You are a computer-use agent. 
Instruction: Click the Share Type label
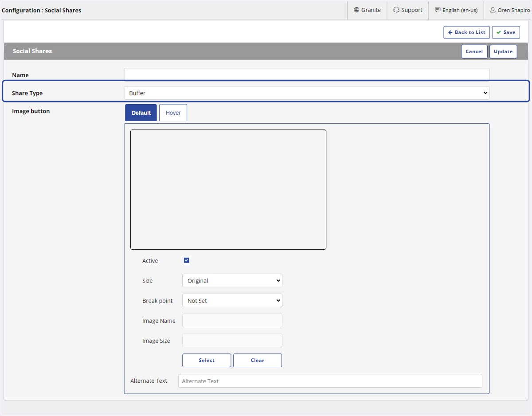[27, 93]
